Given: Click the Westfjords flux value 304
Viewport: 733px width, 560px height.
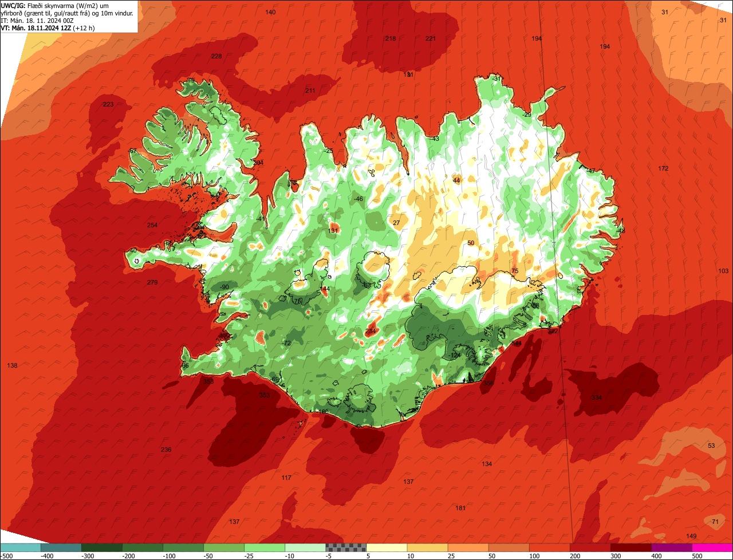Looking at the screenshot, I should point(258,163).
